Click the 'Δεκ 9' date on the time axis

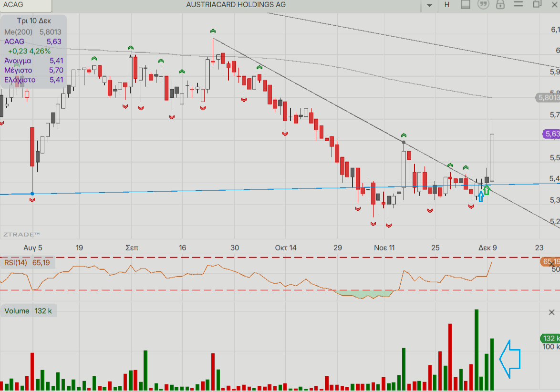click(x=487, y=248)
